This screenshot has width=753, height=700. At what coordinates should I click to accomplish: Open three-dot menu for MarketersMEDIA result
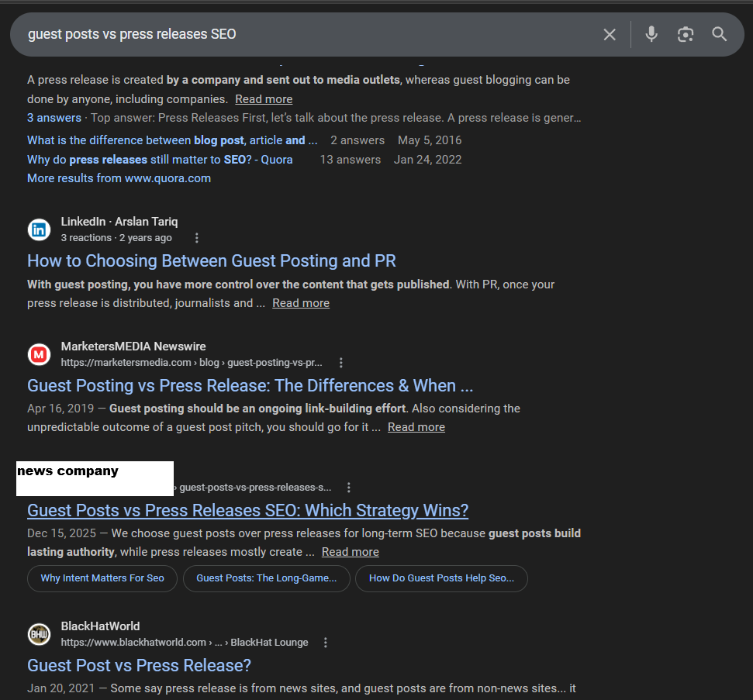click(x=341, y=363)
